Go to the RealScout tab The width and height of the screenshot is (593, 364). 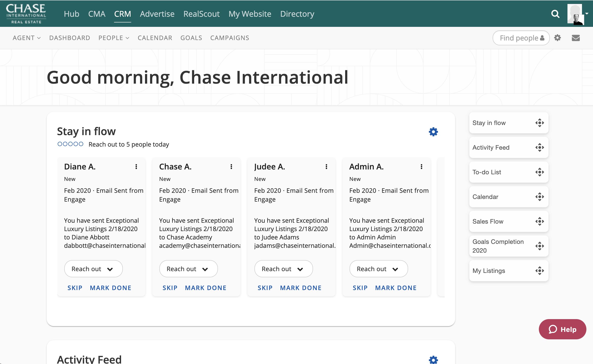pyautogui.click(x=201, y=14)
